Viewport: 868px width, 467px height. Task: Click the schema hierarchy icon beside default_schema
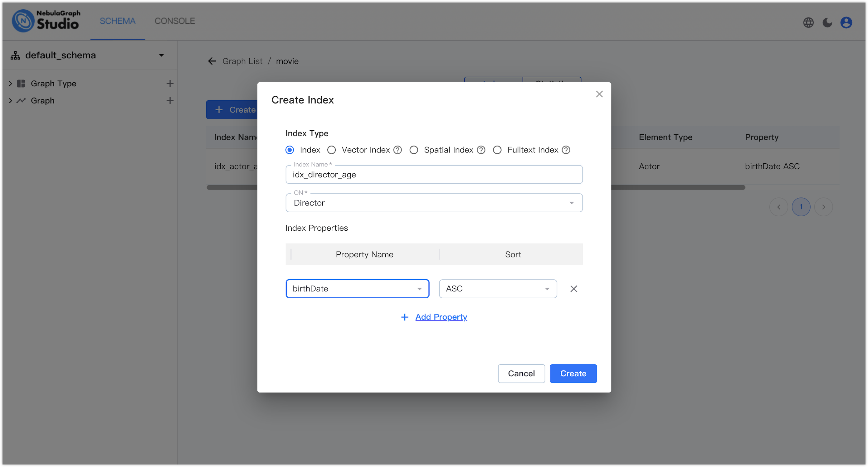[x=15, y=55]
